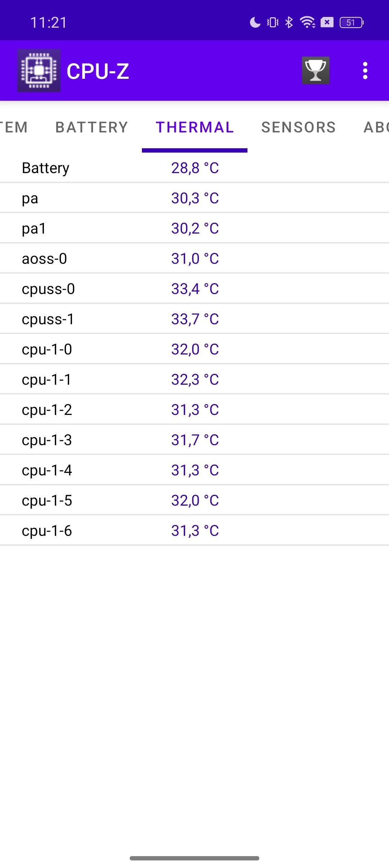Open the three-dot overflow menu
This screenshot has width=389, height=868.
click(365, 71)
